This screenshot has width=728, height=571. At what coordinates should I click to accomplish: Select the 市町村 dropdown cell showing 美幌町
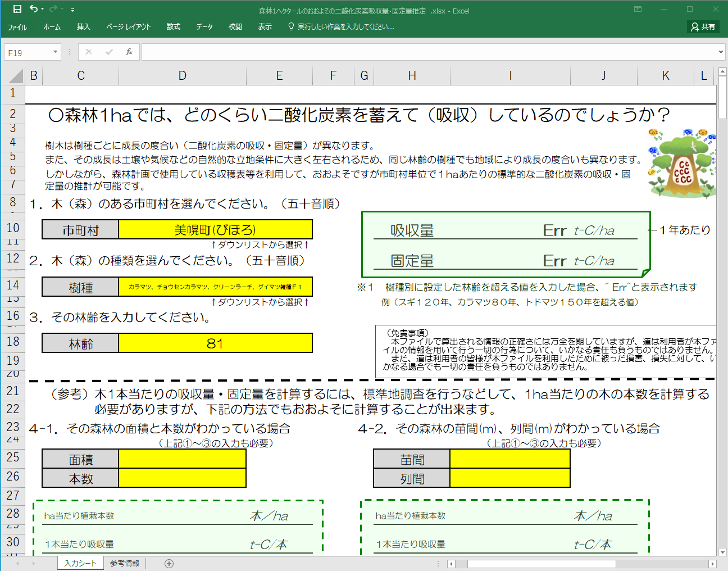point(215,229)
